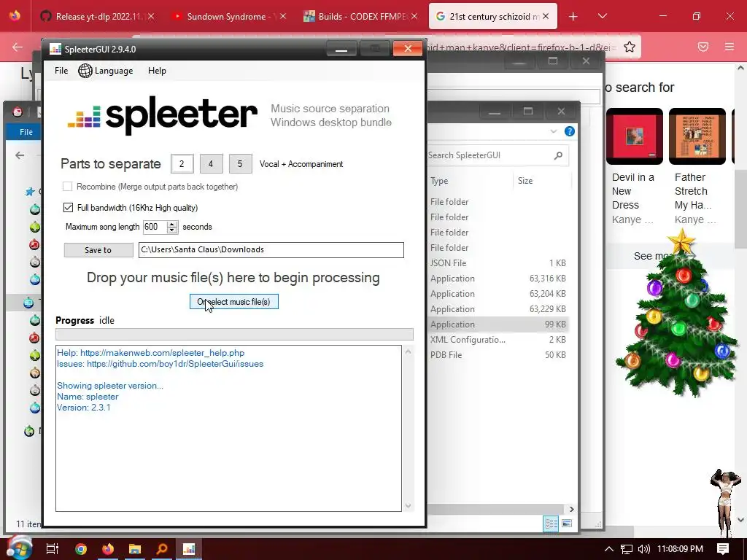Click the save path text field
The image size is (747, 560).
(x=271, y=250)
